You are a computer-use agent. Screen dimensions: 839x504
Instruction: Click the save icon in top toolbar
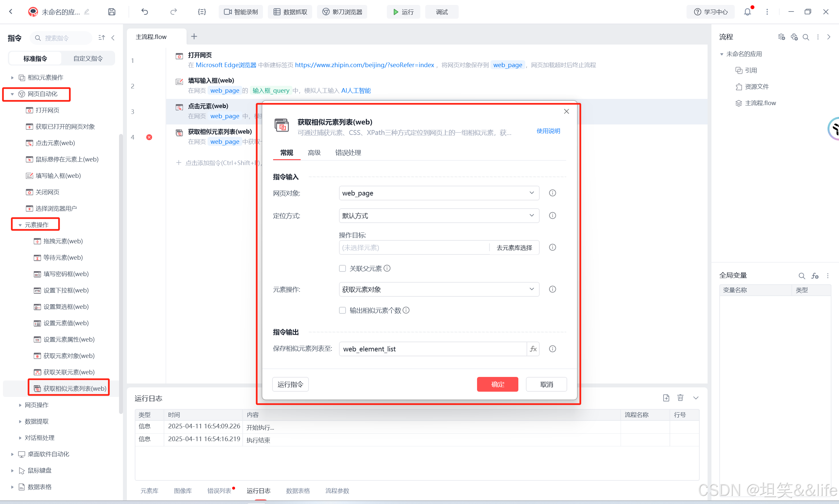(x=111, y=12)
